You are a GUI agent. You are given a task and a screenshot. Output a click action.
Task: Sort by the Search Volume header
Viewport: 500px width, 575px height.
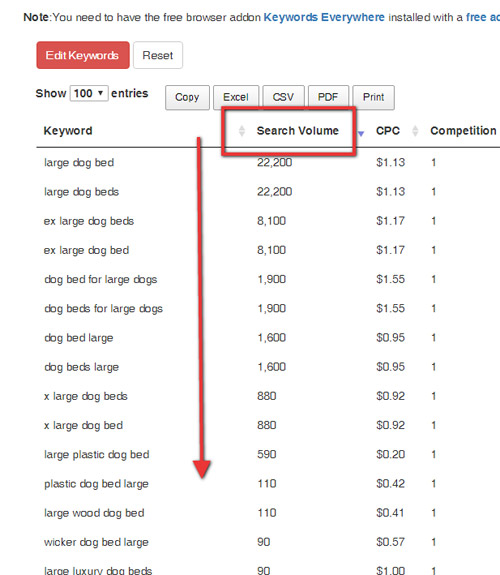tap(298, 131)
